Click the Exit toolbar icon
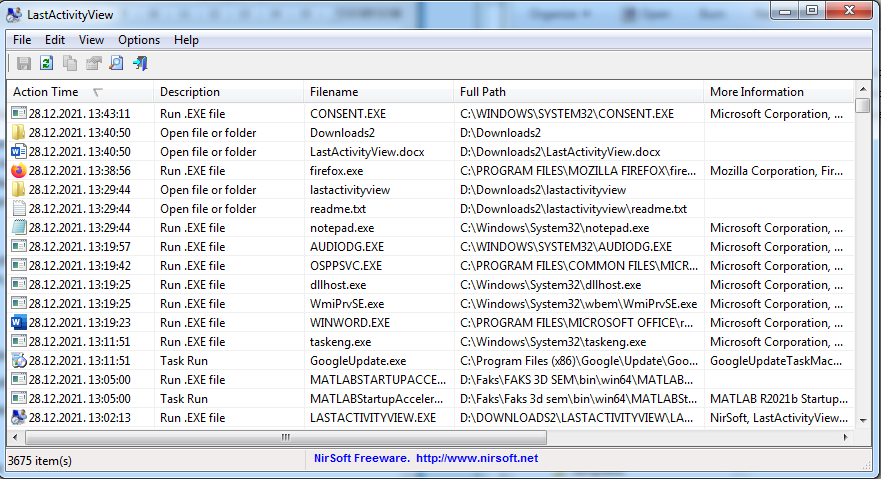Screen dimensions: 881x479 click(140, 64)
